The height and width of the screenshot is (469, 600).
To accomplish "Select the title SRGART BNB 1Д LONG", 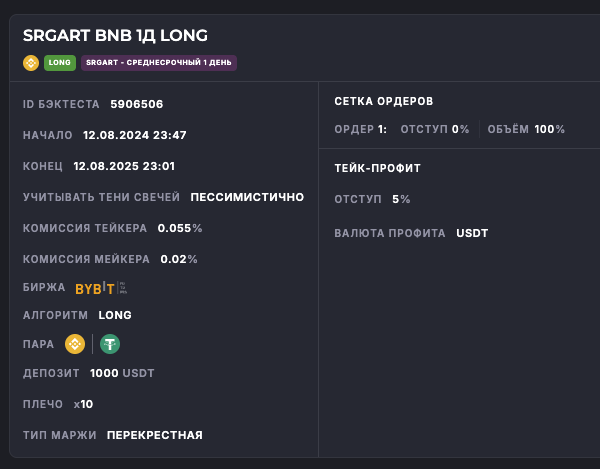I will coord(115,36).
